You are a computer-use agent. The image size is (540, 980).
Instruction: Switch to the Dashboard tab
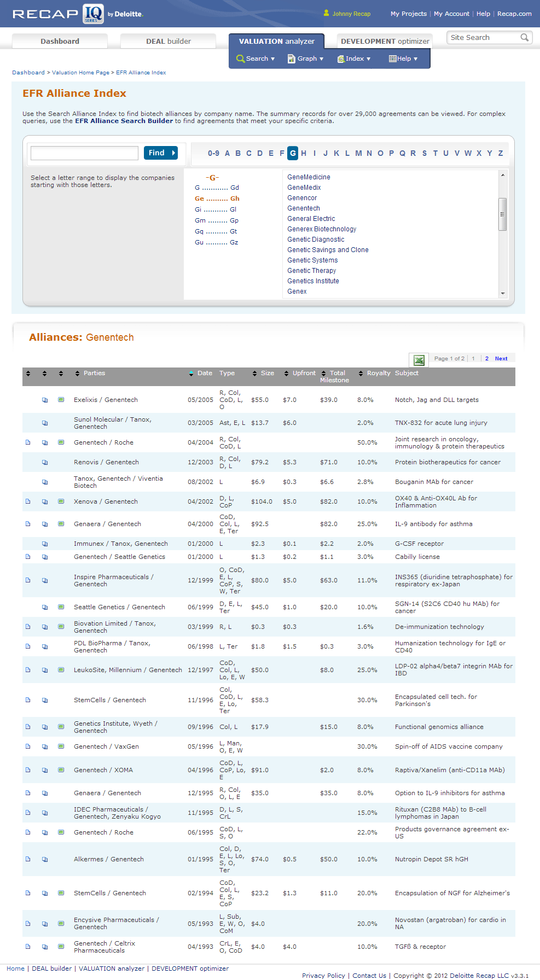coord(60,41)
